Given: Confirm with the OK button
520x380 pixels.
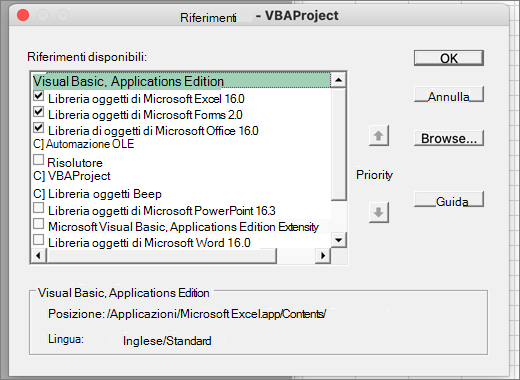Looking at the screenshot, I should point(449,58).
